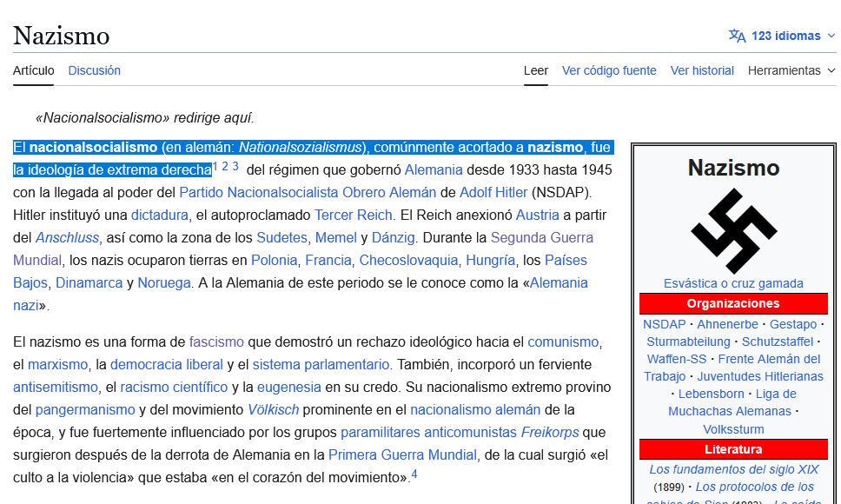Open the comunismo link

(x=563, y=342)
